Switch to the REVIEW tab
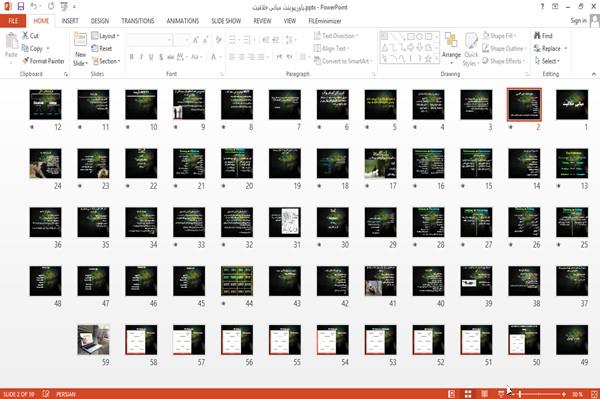 [x=262, y=21]
